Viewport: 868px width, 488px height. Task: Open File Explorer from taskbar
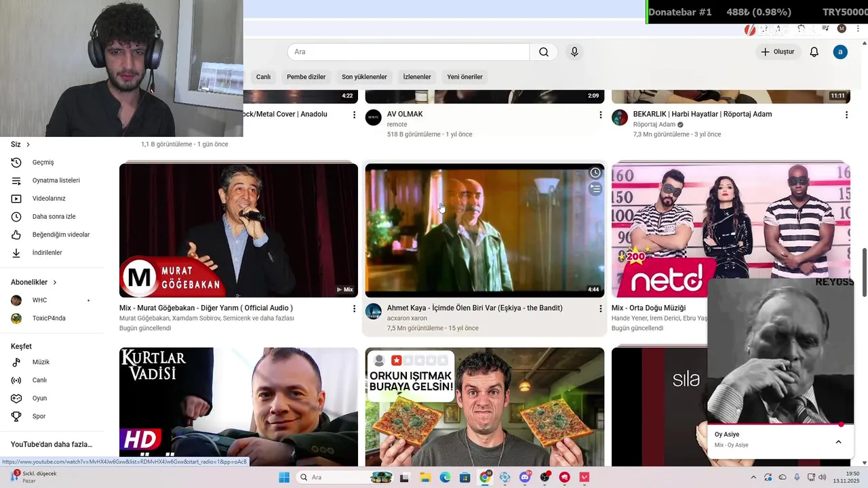[x=425, y=477]
